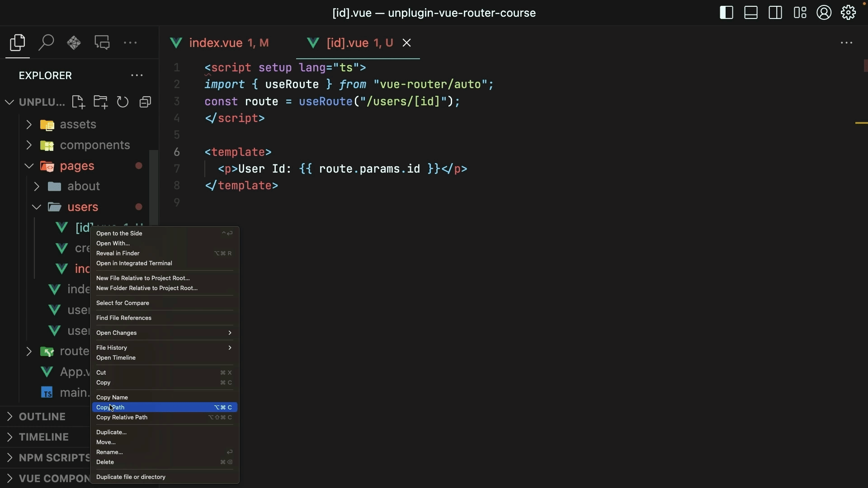This screenshot has width=868, height=488.
Task: Create a new file in the project
Action: click(78, 102)
